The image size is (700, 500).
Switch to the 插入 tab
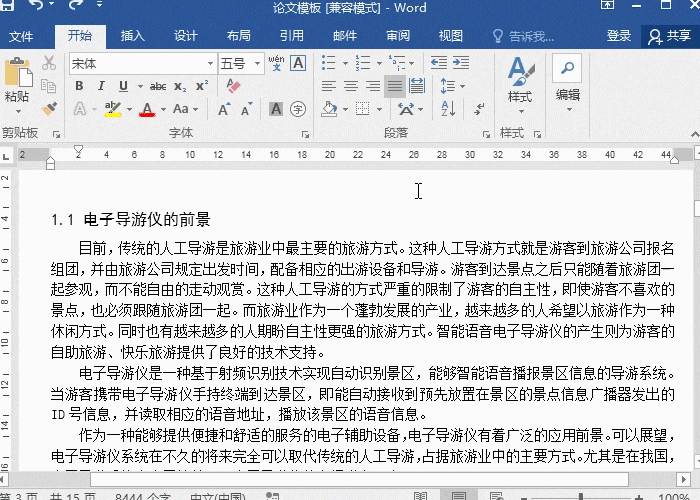[x=133, y=36]
